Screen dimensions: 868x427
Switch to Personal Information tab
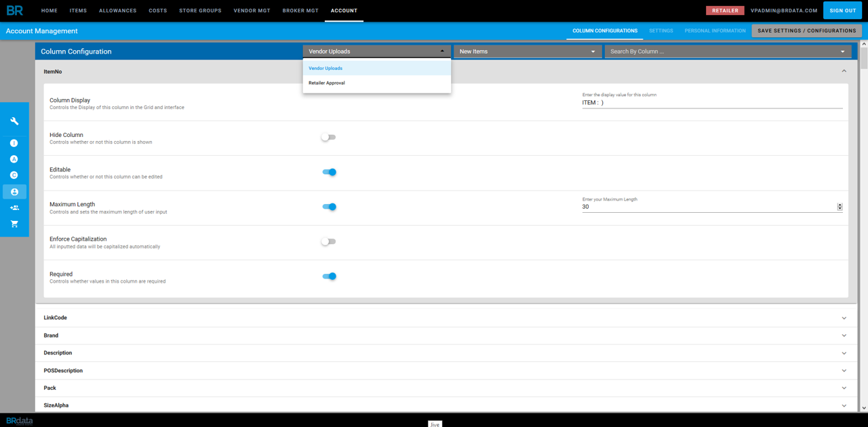point(715,30)
